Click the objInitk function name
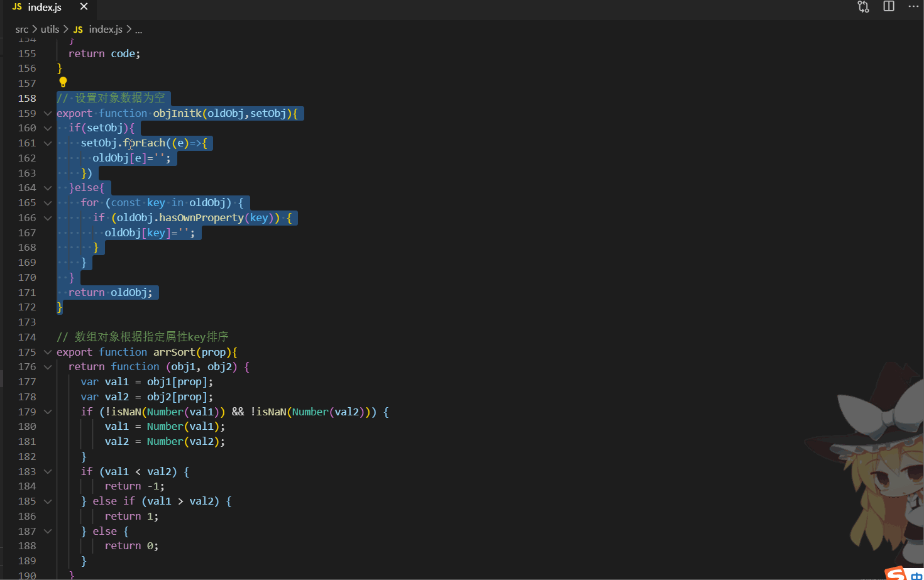 pyautogui.click(x=177, y=113)
